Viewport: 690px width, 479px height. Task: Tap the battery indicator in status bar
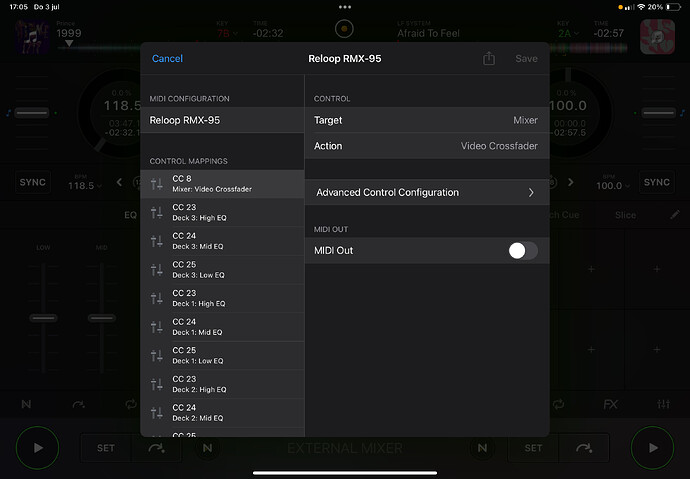click(673, 7)
